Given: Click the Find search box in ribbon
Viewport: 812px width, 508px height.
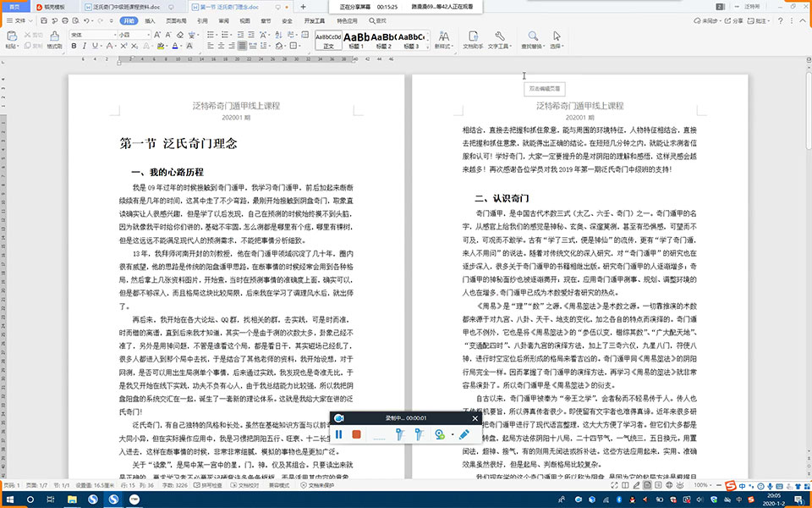Looking at the screenshot, I should click(377, 20).
